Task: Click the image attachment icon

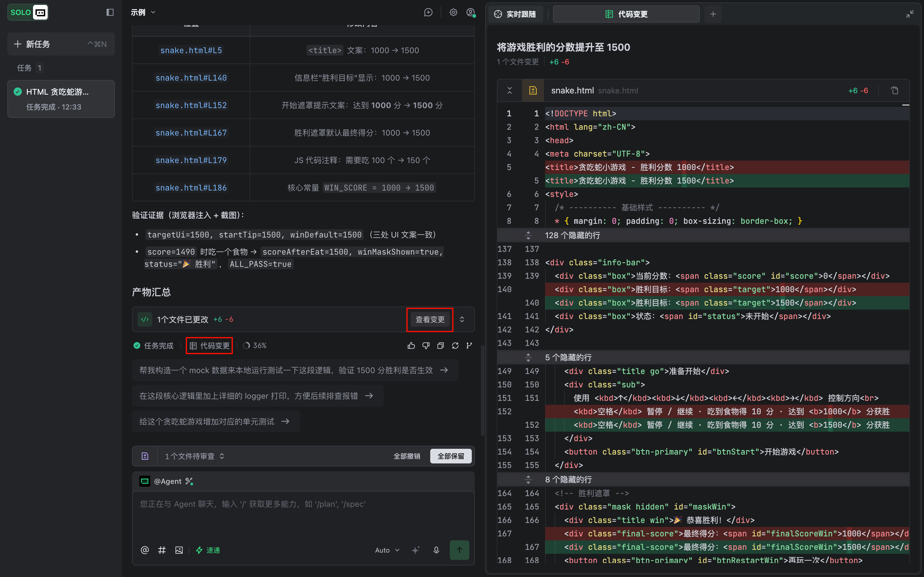Action: 179,550
